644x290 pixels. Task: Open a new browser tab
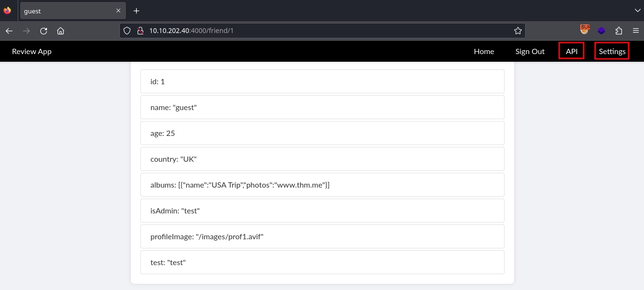[136, 11]
